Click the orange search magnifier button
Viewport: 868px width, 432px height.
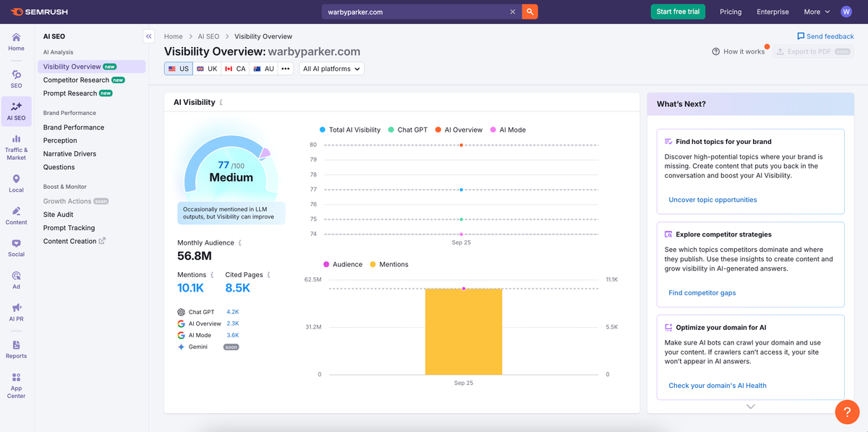pyautogui.click(x=530, y=12)
